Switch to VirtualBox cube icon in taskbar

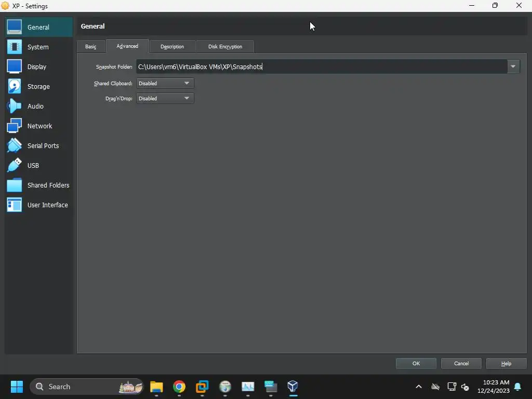click(293, 387)
